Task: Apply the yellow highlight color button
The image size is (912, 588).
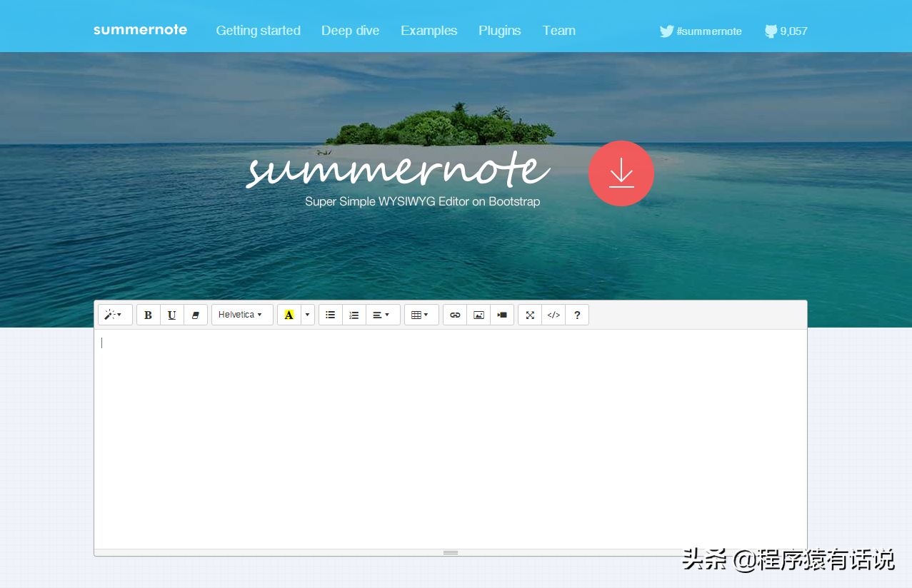Action: pyautogui.click(x=289, y=315)
